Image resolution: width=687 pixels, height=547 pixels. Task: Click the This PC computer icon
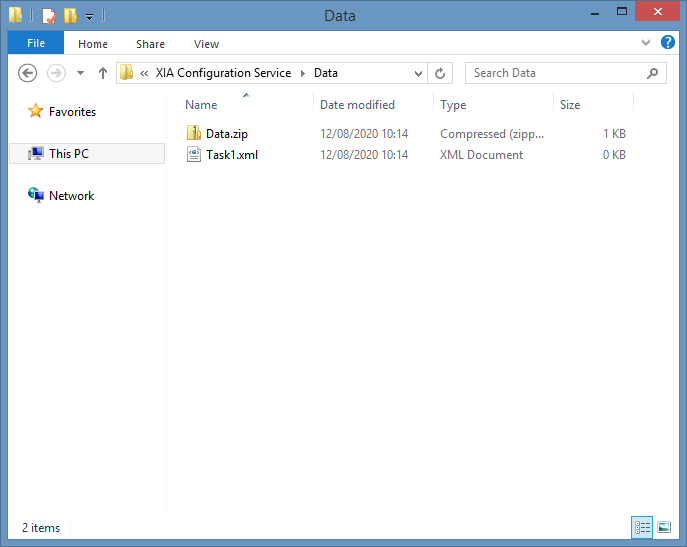point(36,153)
